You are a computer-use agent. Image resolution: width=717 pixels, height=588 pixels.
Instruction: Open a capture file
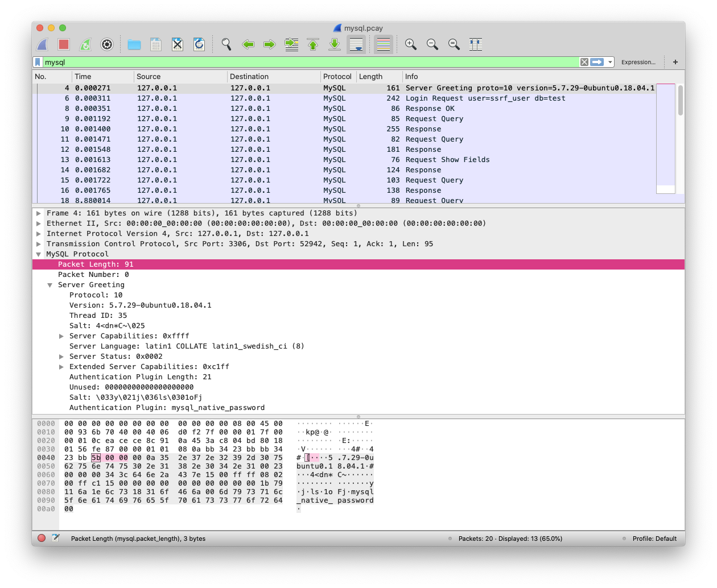[134, 44]
